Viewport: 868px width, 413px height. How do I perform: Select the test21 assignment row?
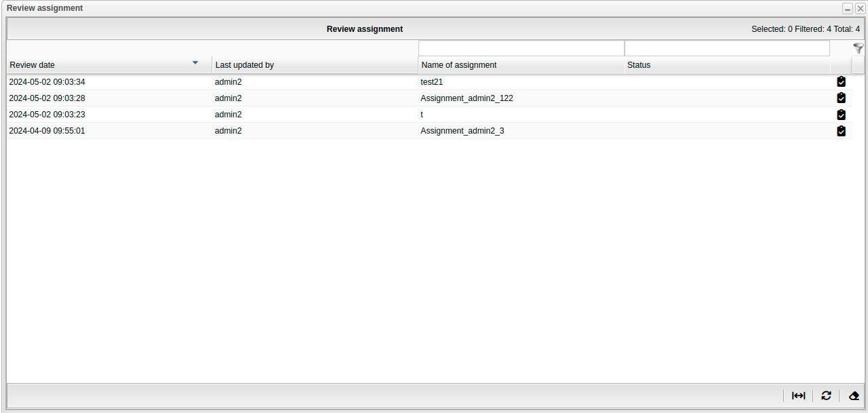pyautogui.click(x=431, y=82)
